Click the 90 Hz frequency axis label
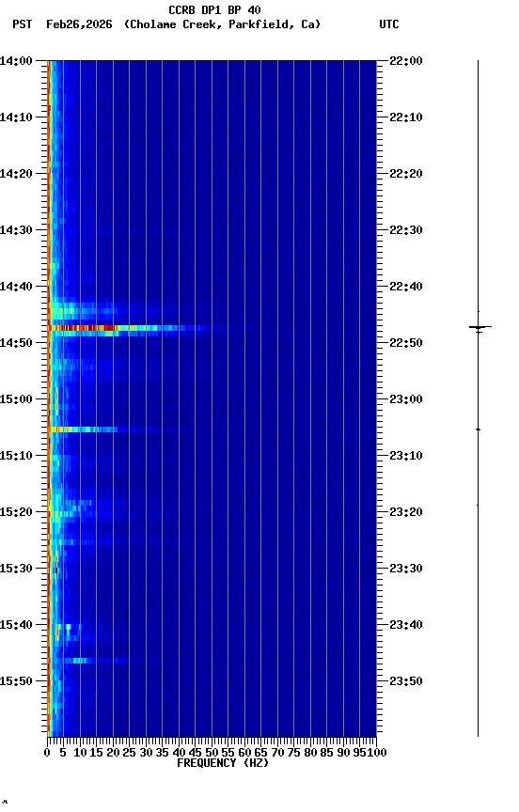The image size is (519, 812). point(343,753)
